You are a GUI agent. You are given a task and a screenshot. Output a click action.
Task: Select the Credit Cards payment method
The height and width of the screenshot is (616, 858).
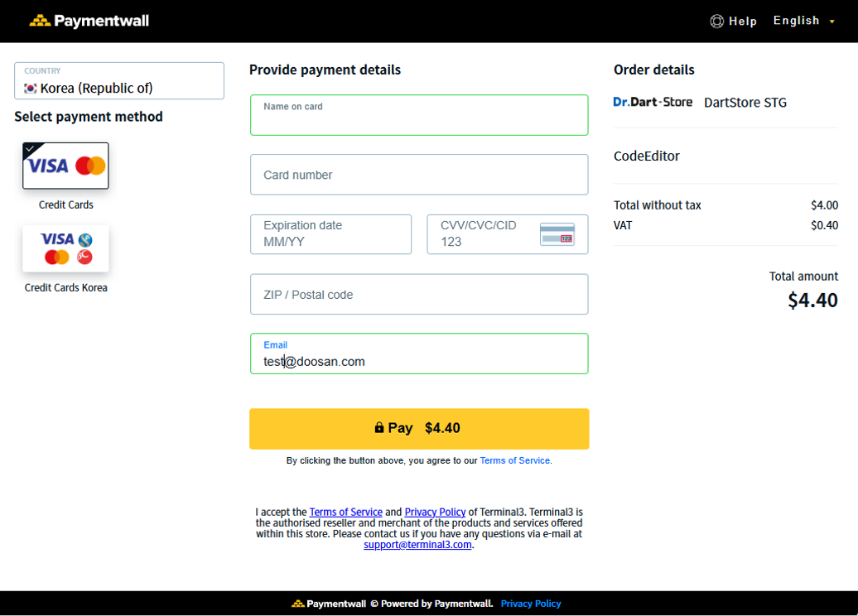(65, 166)
